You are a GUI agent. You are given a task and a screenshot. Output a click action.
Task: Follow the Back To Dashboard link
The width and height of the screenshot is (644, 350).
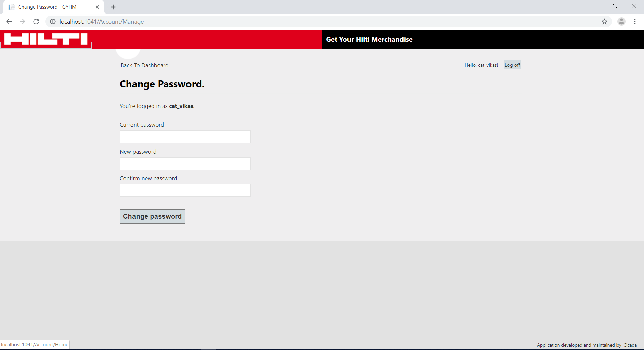click(145, 65)
